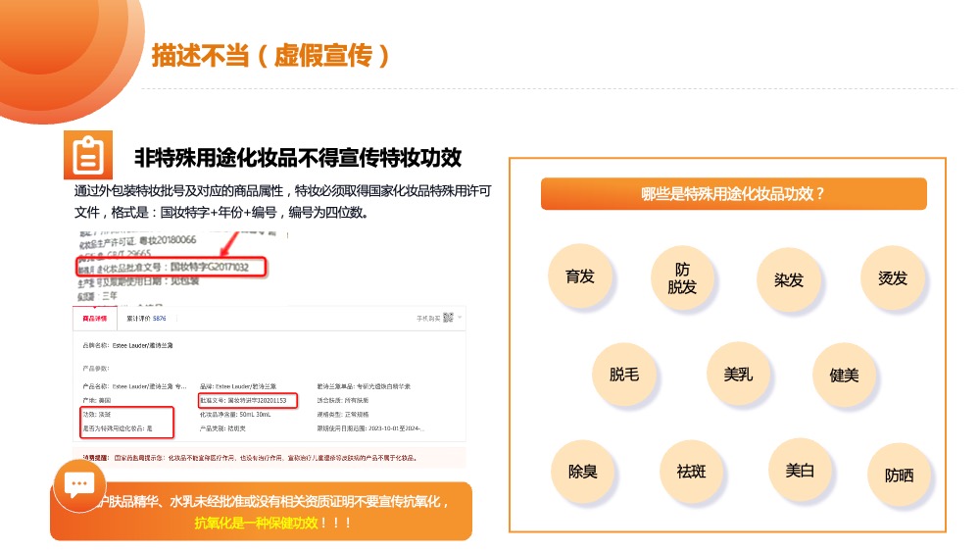
Task: Click the 美白 circle
Action: point(800,470)
